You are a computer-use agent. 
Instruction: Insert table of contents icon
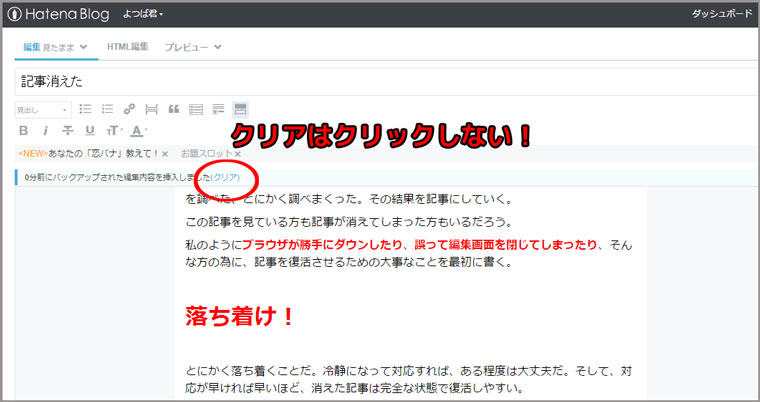pos(196,109)
